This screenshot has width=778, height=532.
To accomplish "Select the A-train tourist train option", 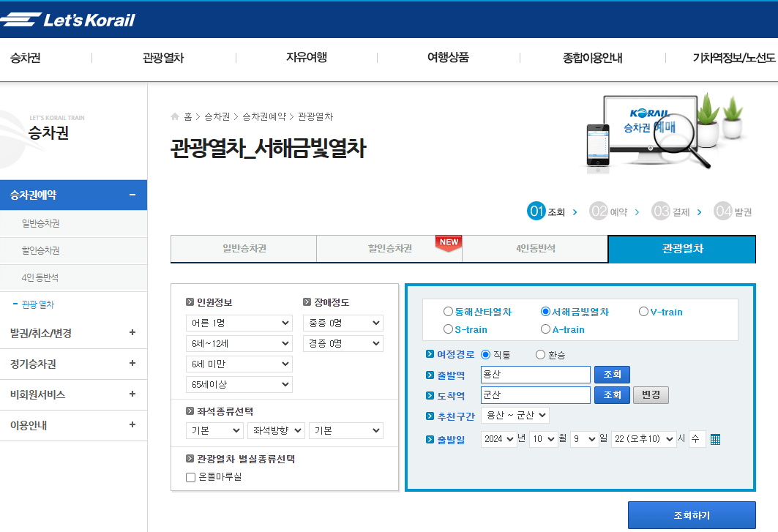I will pyautogui.click(x=545, y=329).
